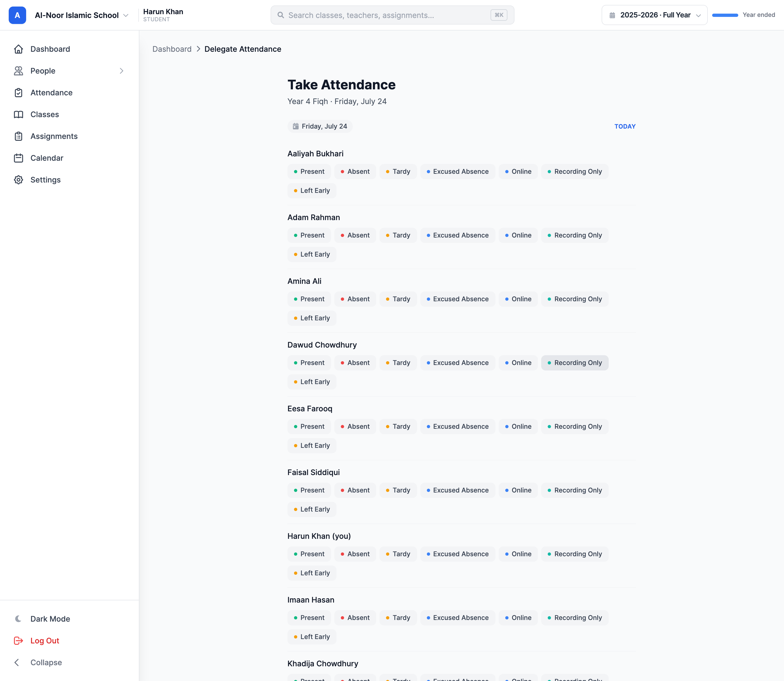
Task: Open the Dashboard home icon
Action: tap(19, 49)
